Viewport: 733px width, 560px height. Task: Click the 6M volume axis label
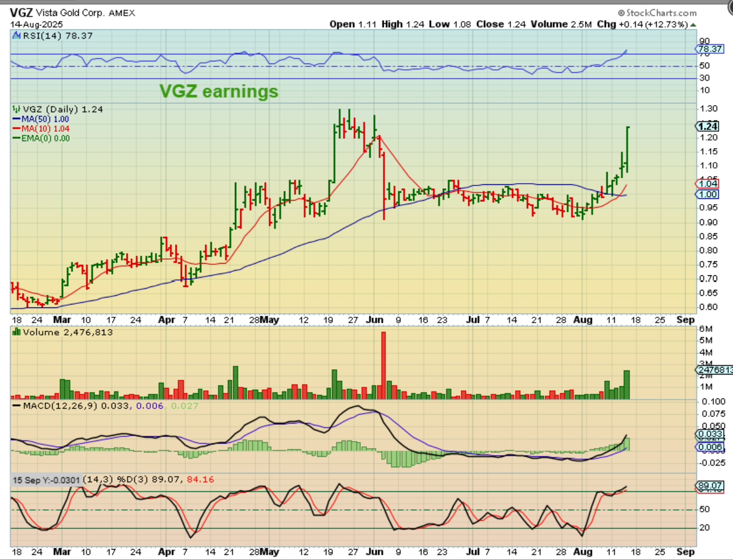pos(706,328)
